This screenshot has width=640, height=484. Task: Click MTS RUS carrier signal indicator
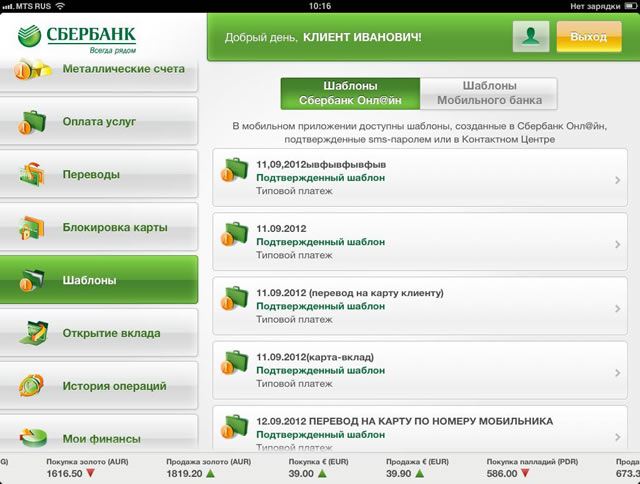27,6
